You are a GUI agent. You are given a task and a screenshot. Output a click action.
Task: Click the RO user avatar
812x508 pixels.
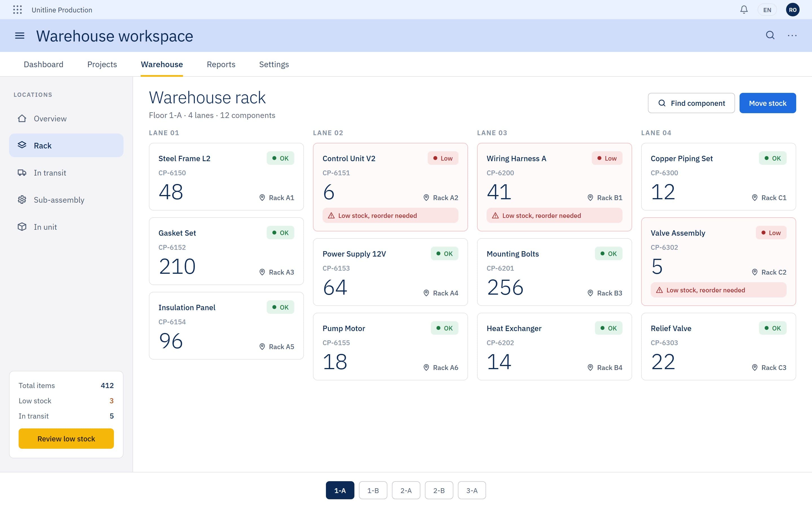click(x=793, y=10)
